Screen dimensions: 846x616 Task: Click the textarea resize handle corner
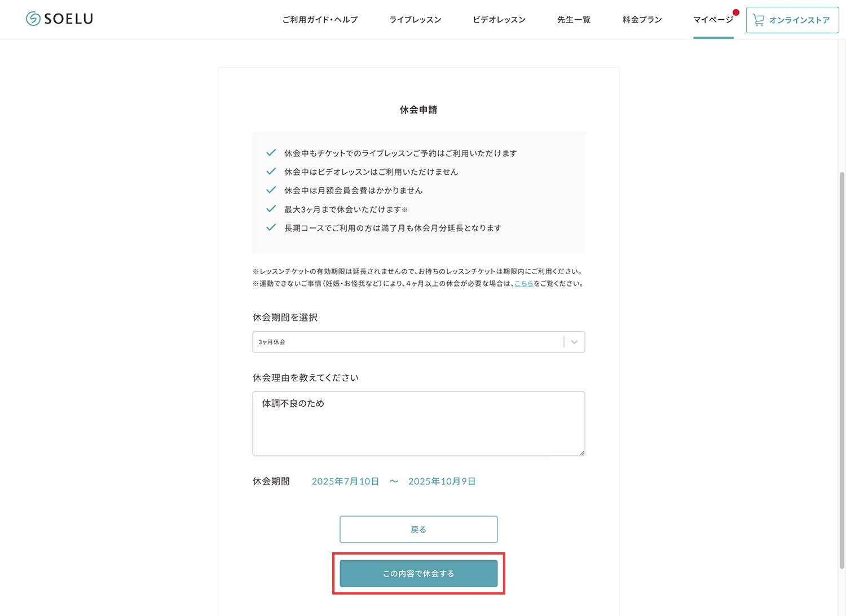point(581,452)
